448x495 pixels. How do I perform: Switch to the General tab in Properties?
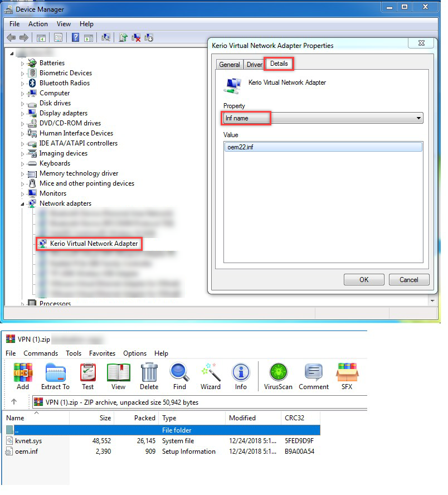[x=230, y=65]
